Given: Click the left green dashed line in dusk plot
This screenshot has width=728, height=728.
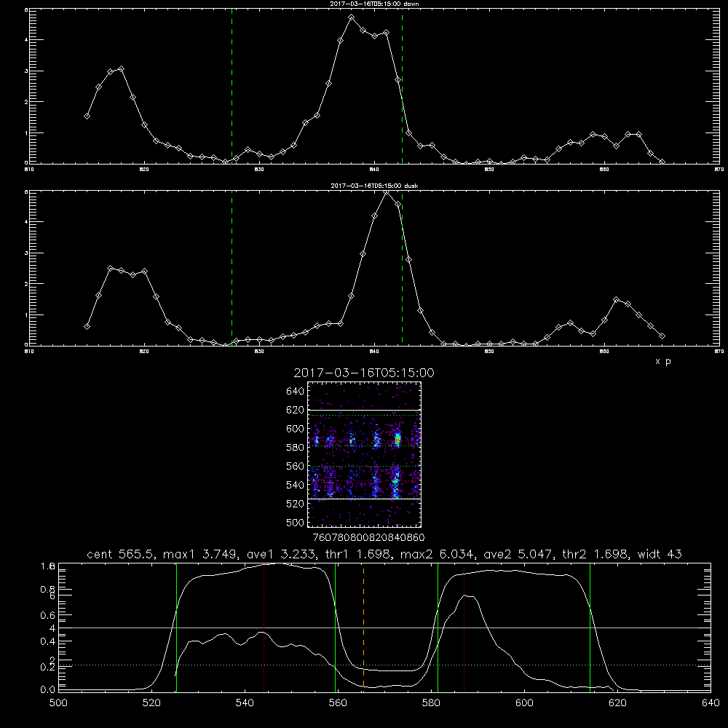Looking at the screenshot, I should [x=232, y=269].
